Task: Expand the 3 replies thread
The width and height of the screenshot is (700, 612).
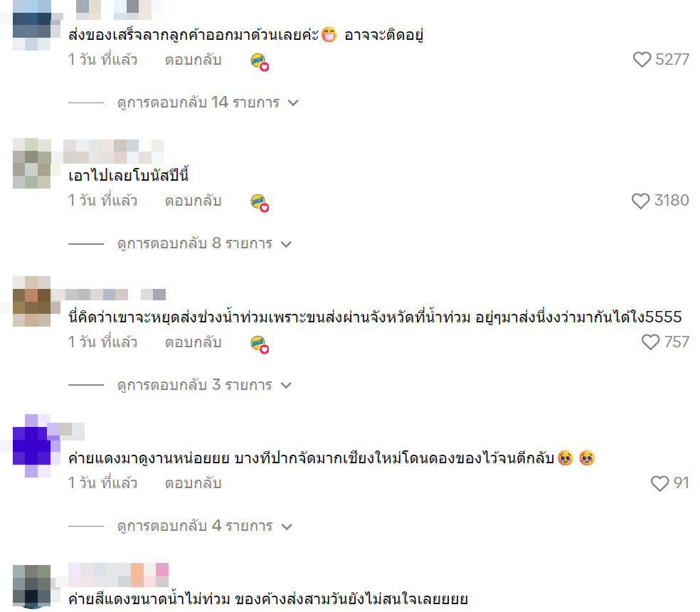Action: coord(204,385)
